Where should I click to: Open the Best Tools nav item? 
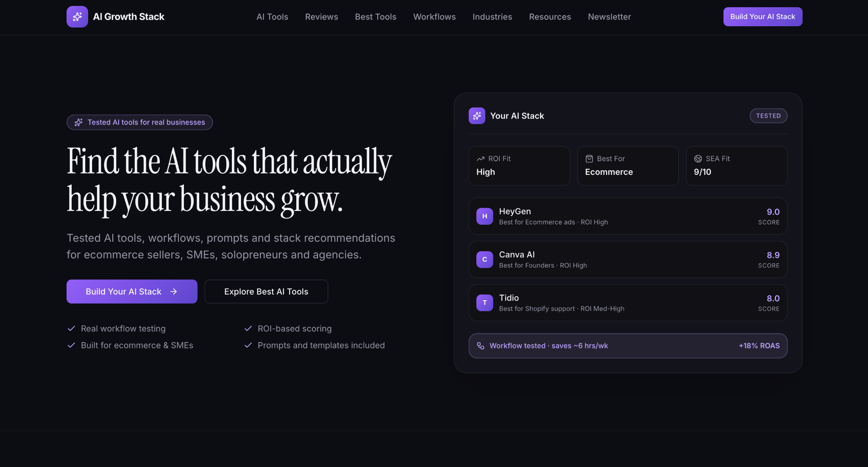pos(376,17)
